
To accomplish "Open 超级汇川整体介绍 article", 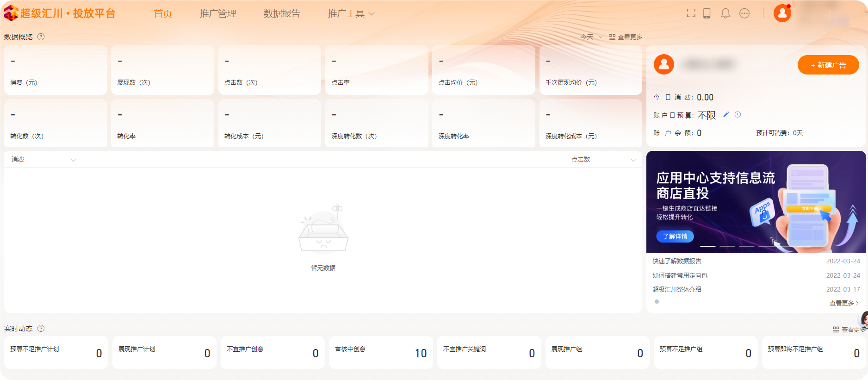I will 677,289.
